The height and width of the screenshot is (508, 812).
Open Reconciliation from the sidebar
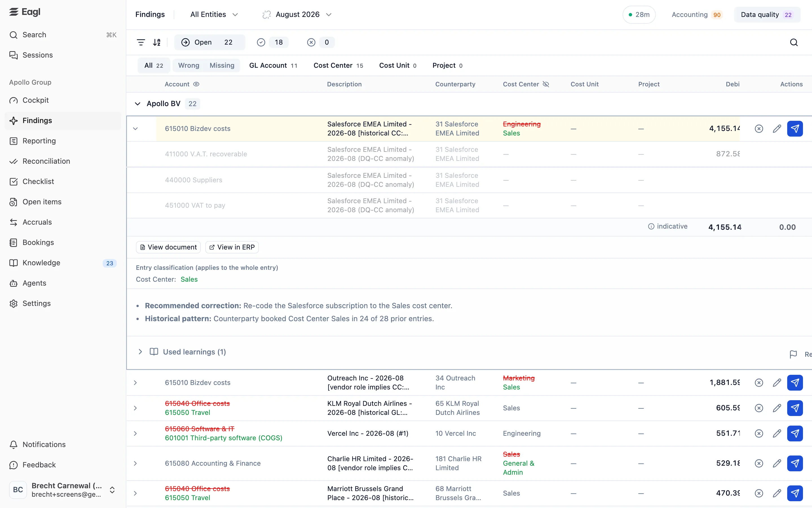[63, 161]
